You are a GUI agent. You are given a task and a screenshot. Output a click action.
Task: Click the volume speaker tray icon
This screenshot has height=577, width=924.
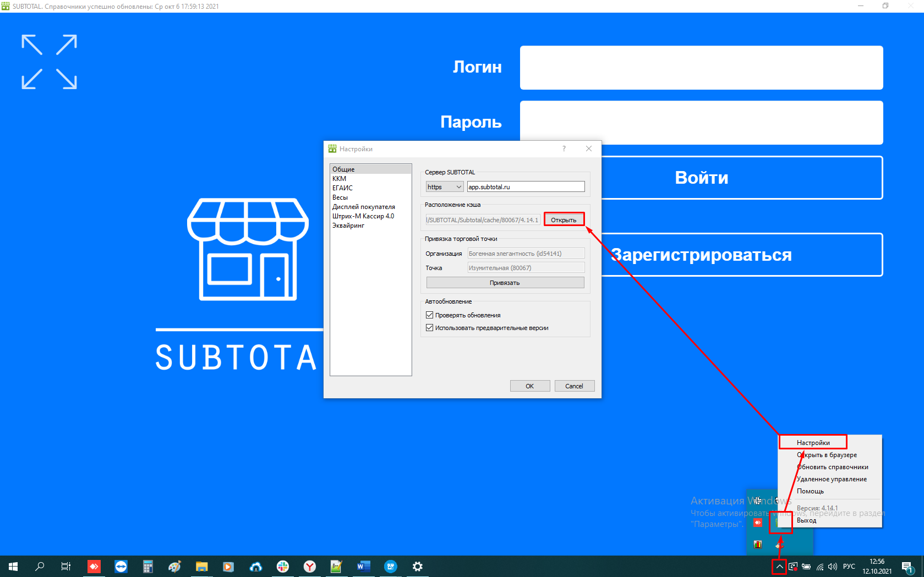(832, 567)
